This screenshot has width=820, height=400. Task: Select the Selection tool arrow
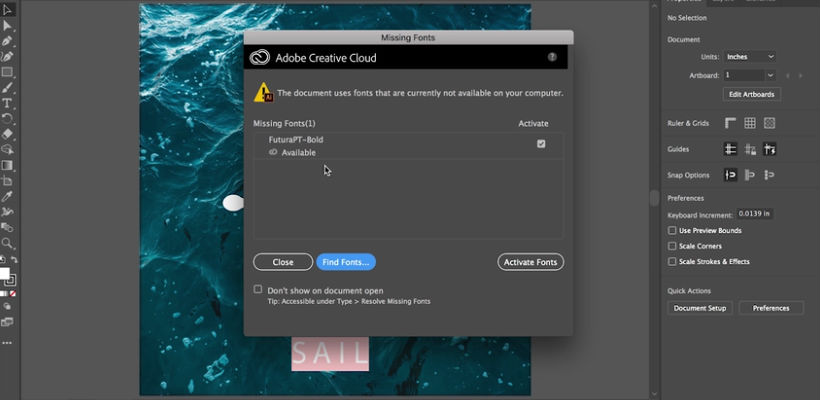coord(7,9)
